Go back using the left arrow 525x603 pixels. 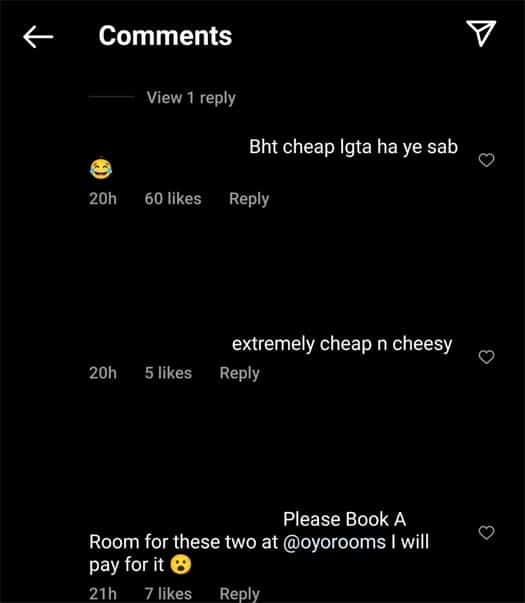point(38,37)
